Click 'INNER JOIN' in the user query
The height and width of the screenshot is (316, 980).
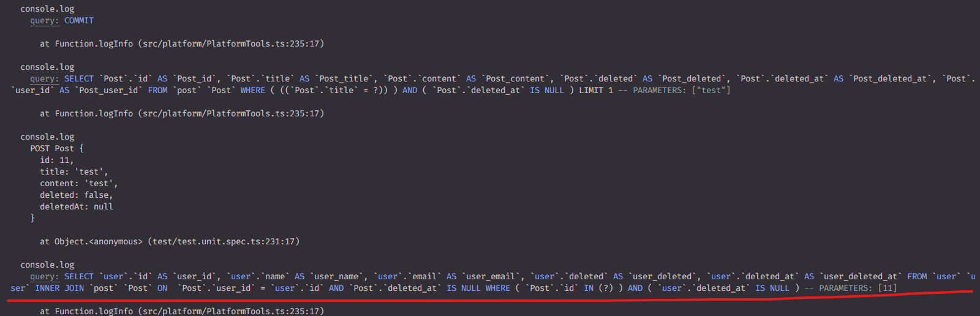(59, 288)
